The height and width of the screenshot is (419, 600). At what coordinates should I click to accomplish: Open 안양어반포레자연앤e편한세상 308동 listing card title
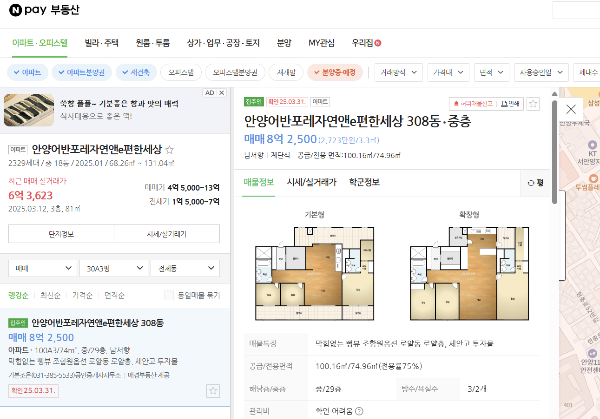coord(97,323)
